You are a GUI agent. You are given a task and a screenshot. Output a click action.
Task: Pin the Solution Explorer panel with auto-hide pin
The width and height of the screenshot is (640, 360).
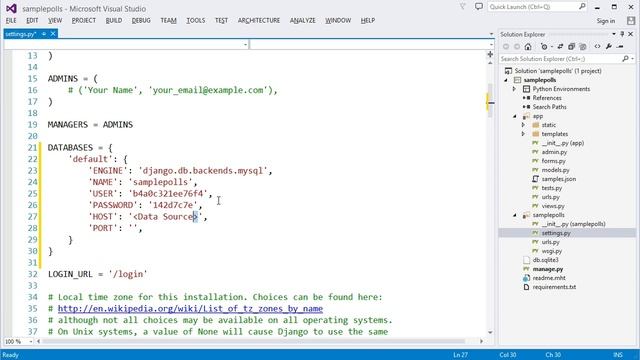pyautogui.click(x=622, y=34)
